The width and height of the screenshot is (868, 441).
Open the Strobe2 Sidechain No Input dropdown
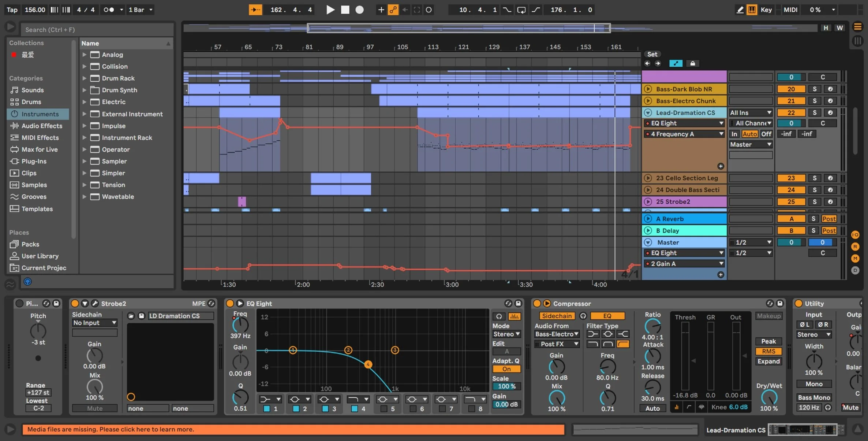[x=94, y=323]
